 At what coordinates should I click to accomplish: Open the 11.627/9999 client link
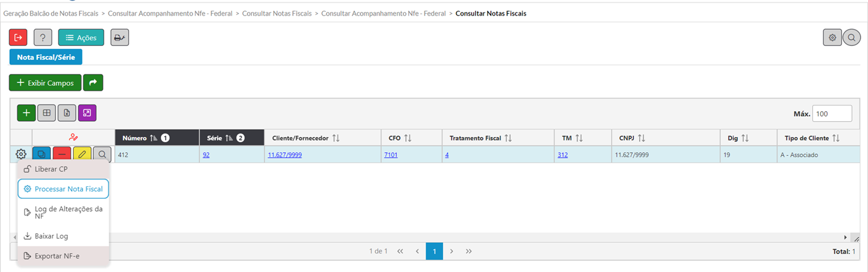pos(285,155)
